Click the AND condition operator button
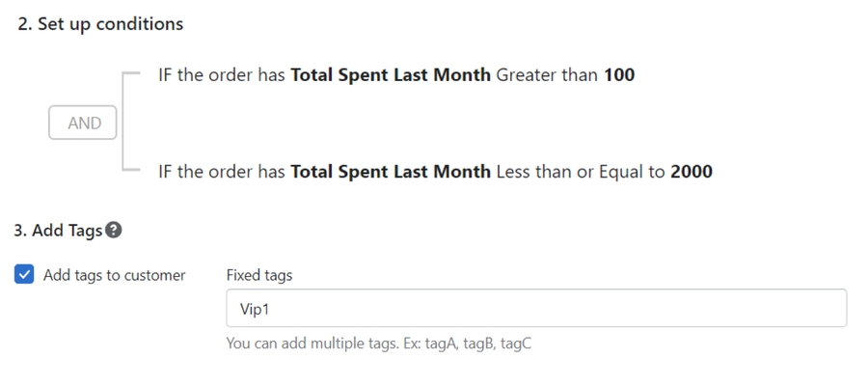Screen dimensions: 868x386 84,124
